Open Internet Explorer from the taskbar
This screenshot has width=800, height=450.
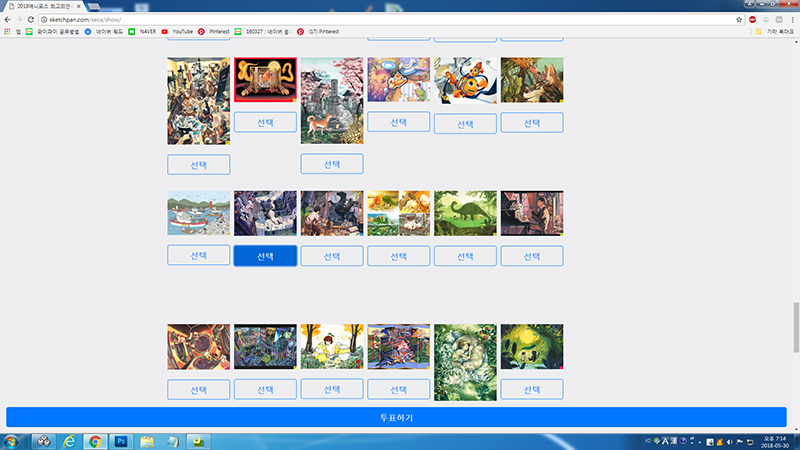point(69,442)
